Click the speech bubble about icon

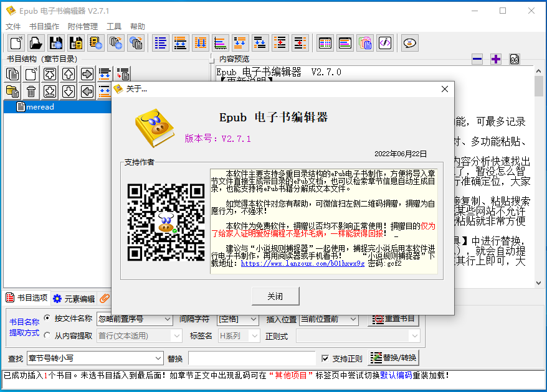[409, 43]
